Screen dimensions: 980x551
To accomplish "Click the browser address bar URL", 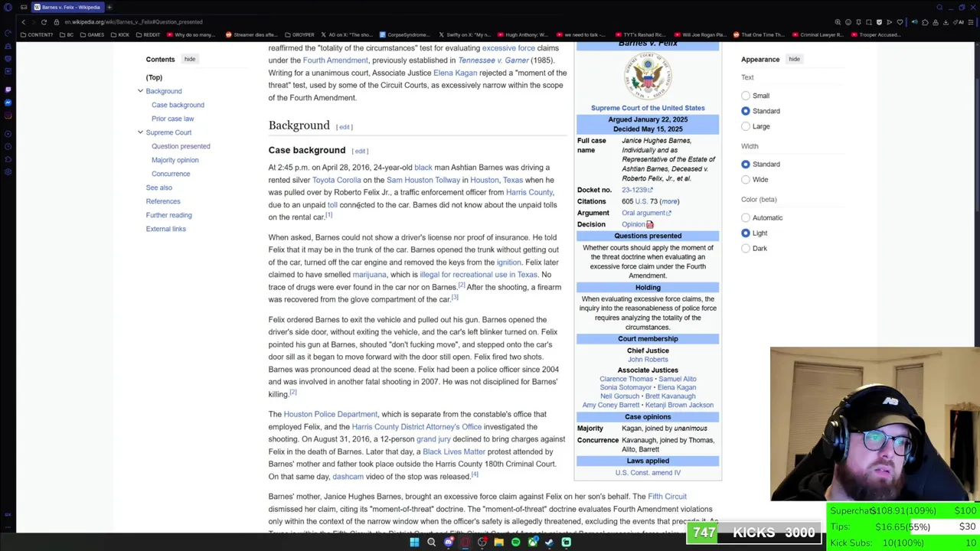I will [x=133, y=22].
